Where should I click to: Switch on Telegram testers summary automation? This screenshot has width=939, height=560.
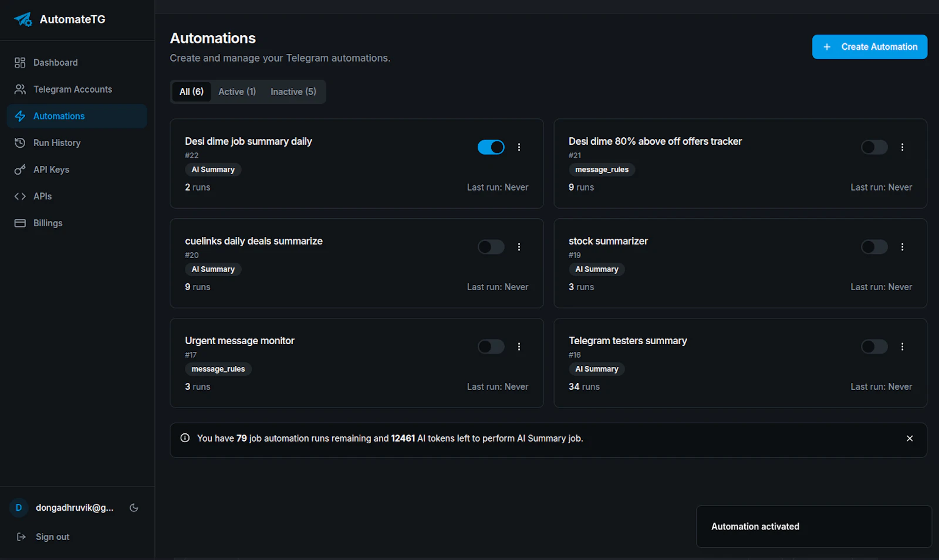pyautogui.click(x=874, y=347)
